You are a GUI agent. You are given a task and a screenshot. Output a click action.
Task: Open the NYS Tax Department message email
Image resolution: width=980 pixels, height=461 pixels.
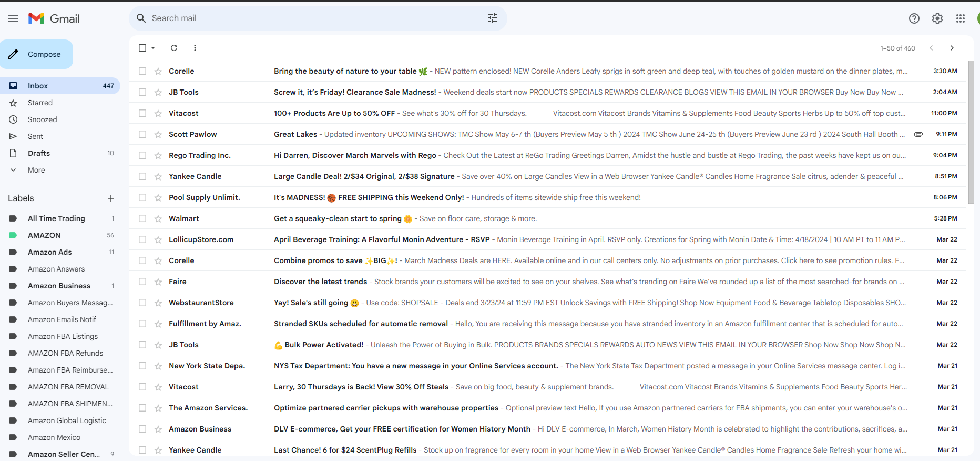point(548,366)
